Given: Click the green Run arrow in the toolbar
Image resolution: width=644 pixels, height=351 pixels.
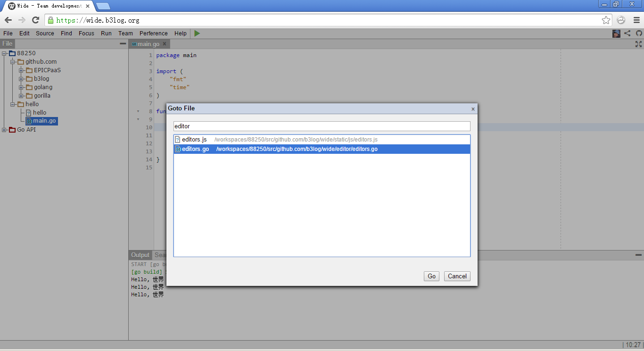Looking at the screenshot, I should click(x=197, y=33).
